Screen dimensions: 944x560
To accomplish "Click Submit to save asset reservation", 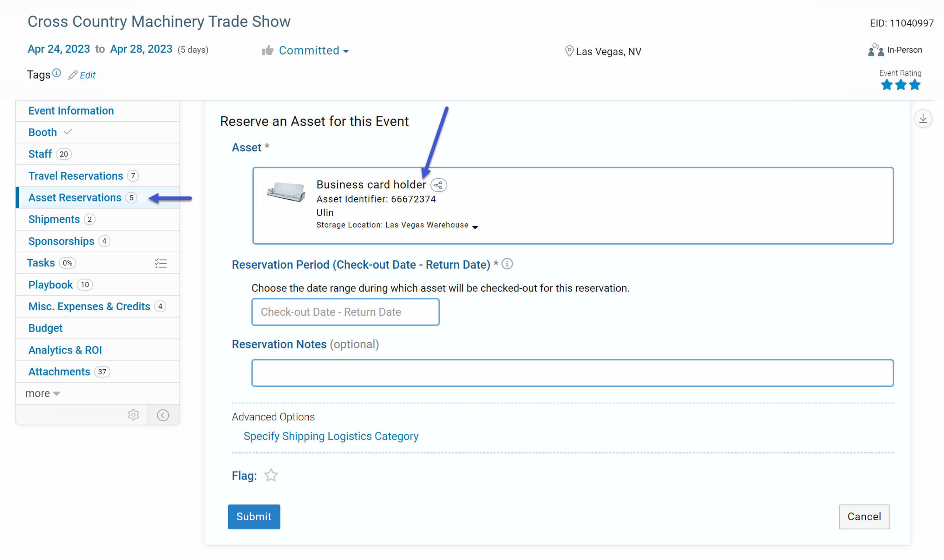I will point(253,517).
